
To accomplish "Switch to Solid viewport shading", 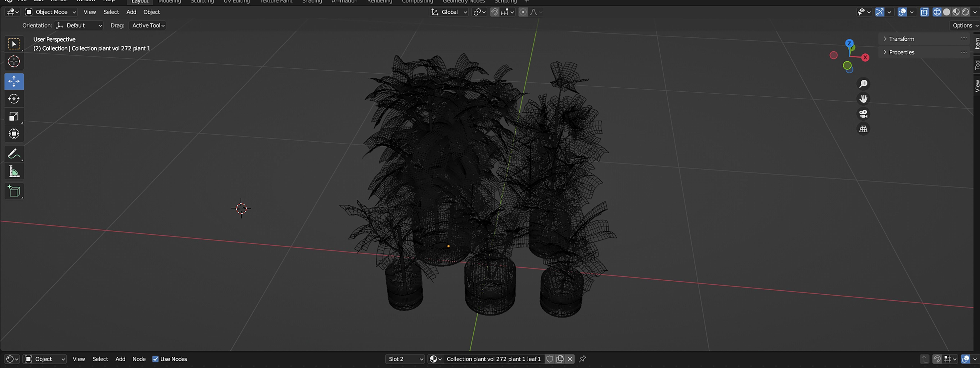I will [946, 12].
